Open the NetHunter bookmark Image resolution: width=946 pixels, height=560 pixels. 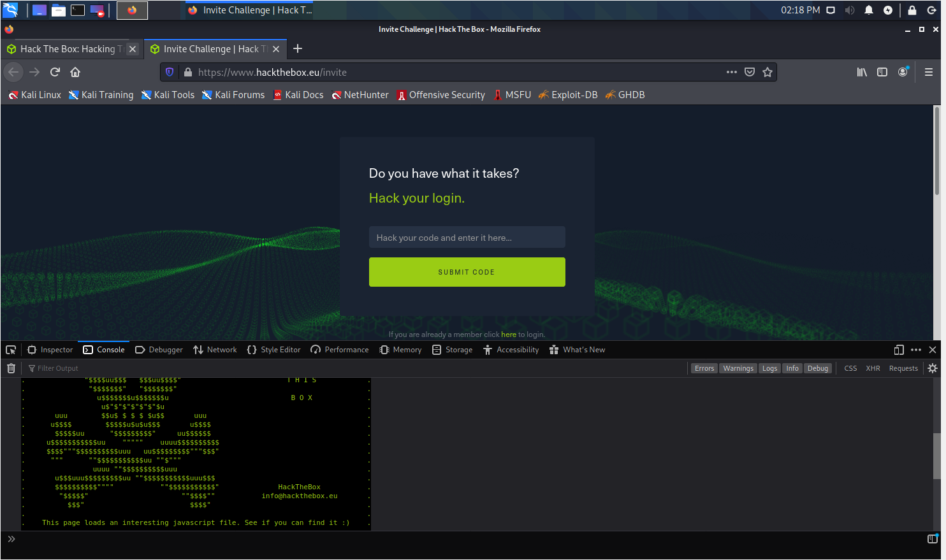tap(360, 95)
